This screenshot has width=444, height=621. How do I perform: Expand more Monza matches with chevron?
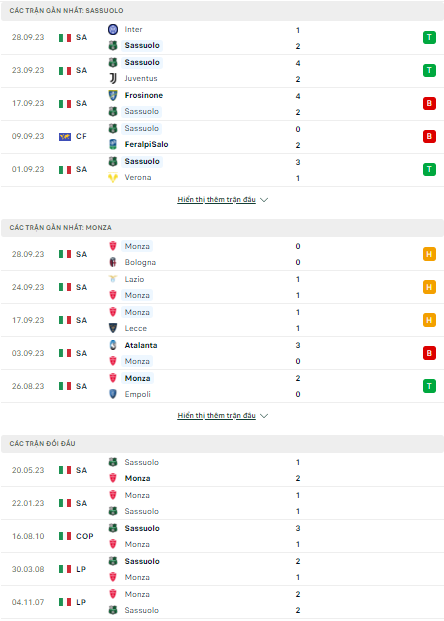point(264,415)
